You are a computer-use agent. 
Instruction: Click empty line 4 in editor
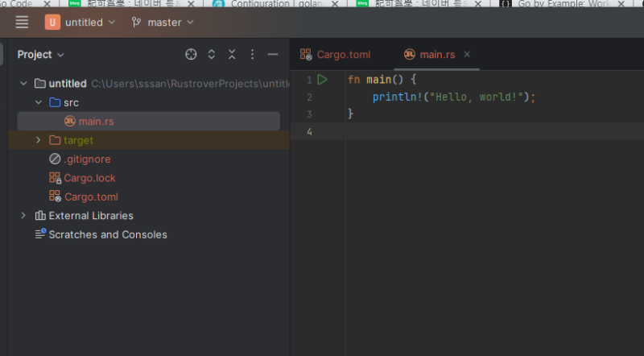pos(483,131)
